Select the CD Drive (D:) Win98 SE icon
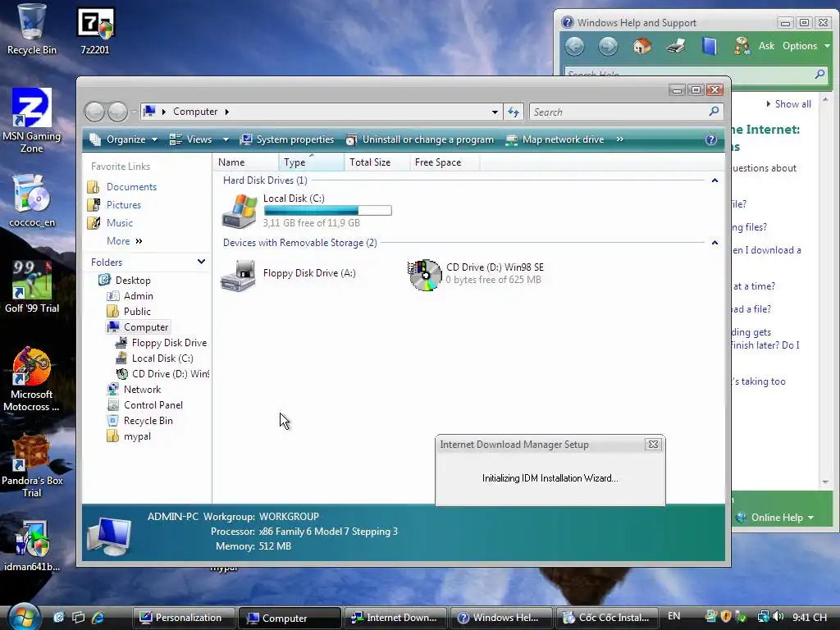The height and width of the screenshot is (630, 840). click(425, 275)
